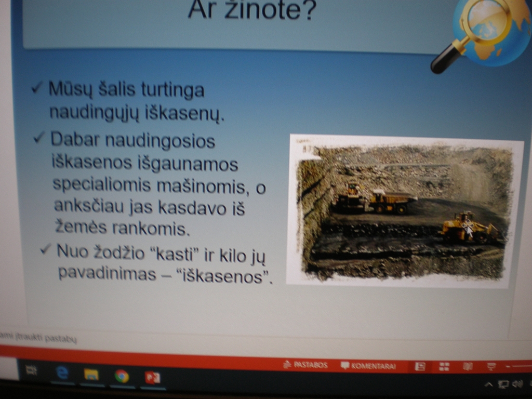The image size is (532, 399).
Task: Switch to PowerPoint on the taskbar
Action: pos(152,378)
